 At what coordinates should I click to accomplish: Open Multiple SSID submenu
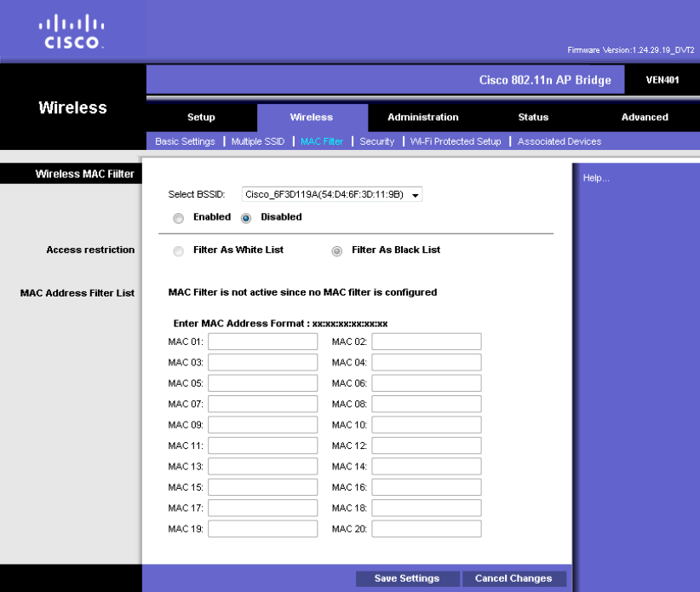(x=258, y=141)
